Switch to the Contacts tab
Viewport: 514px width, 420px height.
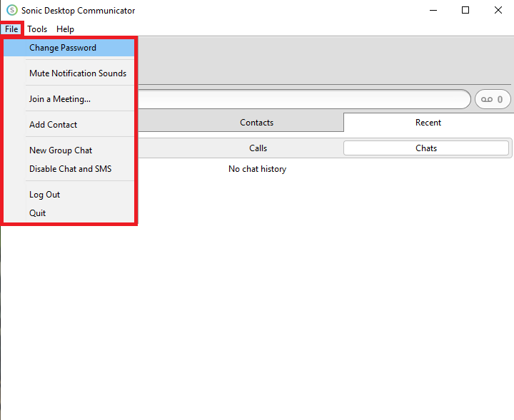257,123
